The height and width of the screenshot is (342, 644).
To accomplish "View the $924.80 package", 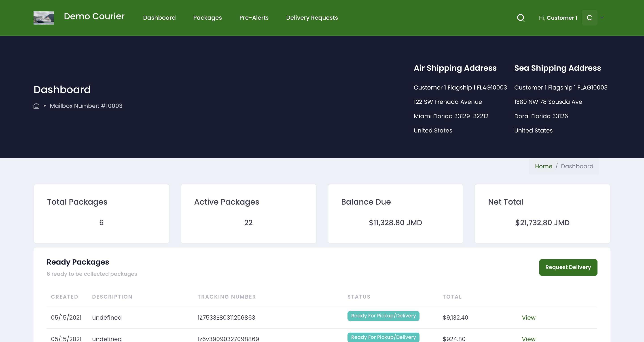I will pyautogui.click(x=528, y=339).
